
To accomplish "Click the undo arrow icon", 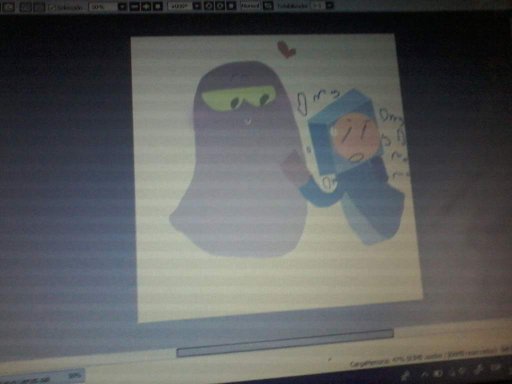I will tap(9, 6).
